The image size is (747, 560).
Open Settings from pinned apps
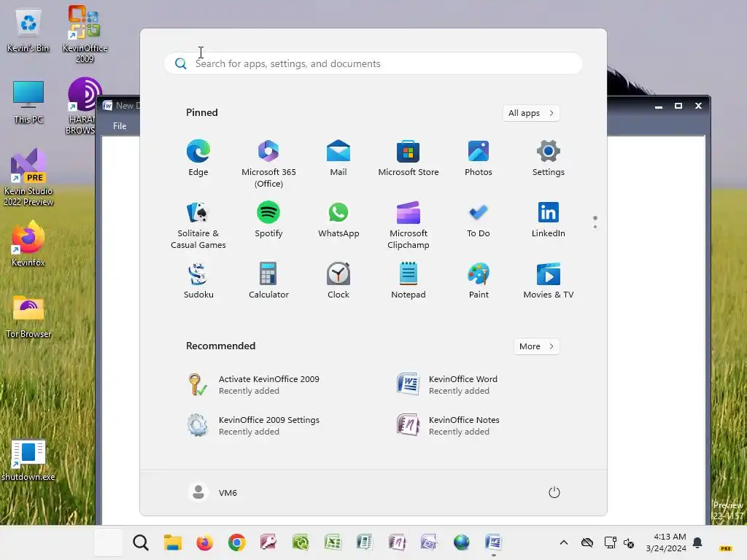coord(549,158)
